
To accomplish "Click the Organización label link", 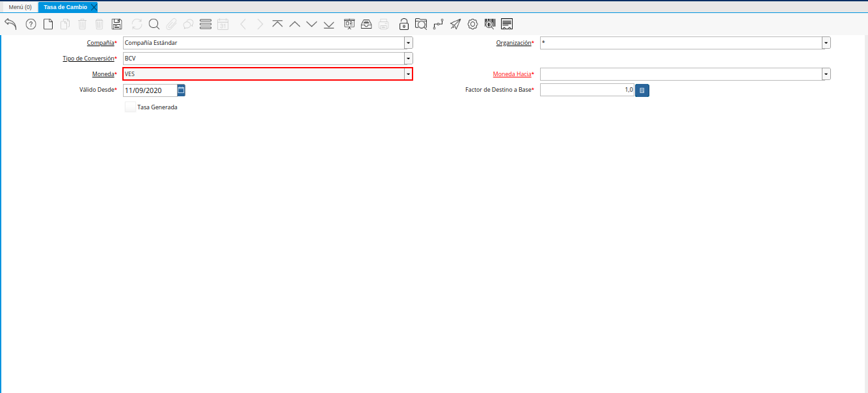I will [513, 43].
